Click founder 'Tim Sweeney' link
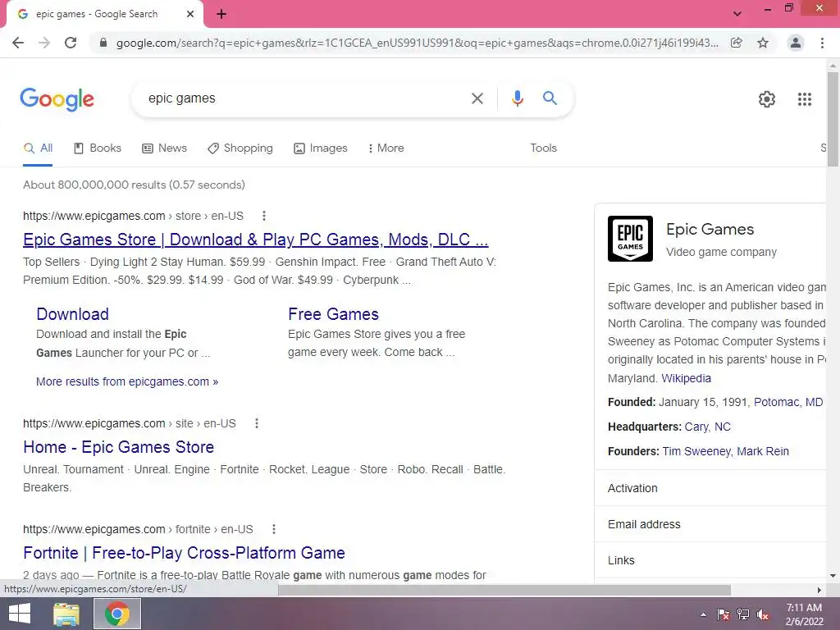The height and width of the screenshot is (630, 840). (x=696, y=452)
